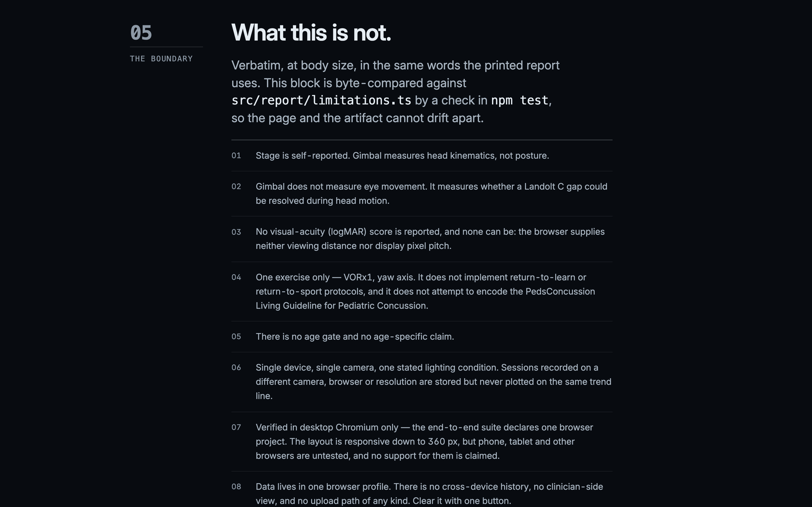Click the intro paragraph starting with Verbatim
Image resolution: width=812 pixels, height=507 pixels.
pos(395,92)
